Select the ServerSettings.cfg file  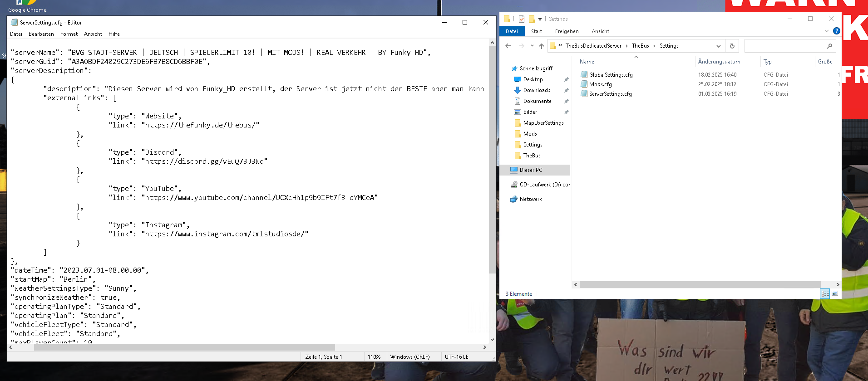(610, 94)
